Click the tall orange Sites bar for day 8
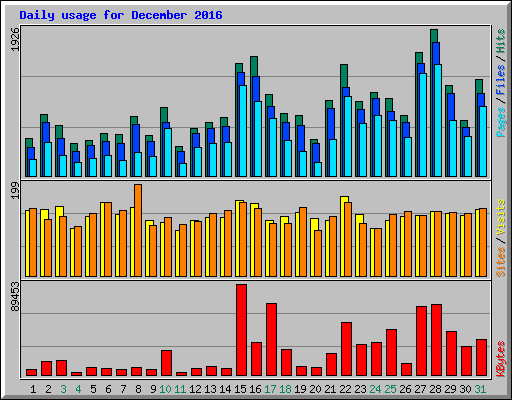This screenshot has height=400, width=512. tap(138, 230)
